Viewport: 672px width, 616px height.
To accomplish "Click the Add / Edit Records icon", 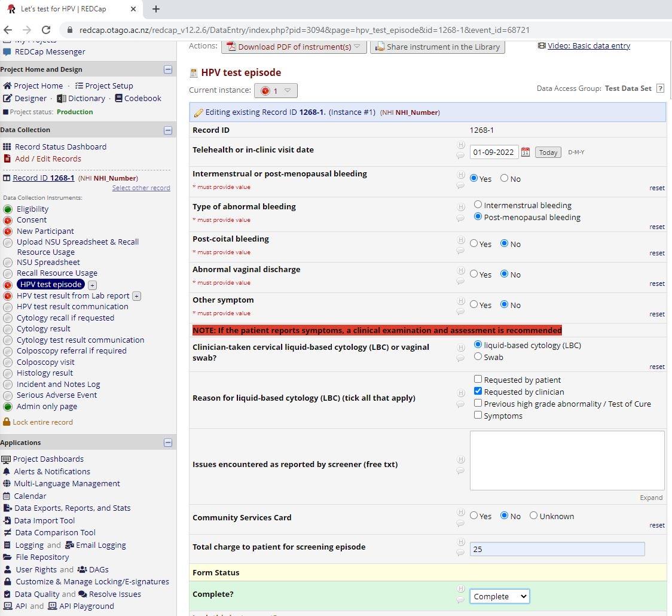I will click(7, 158).
